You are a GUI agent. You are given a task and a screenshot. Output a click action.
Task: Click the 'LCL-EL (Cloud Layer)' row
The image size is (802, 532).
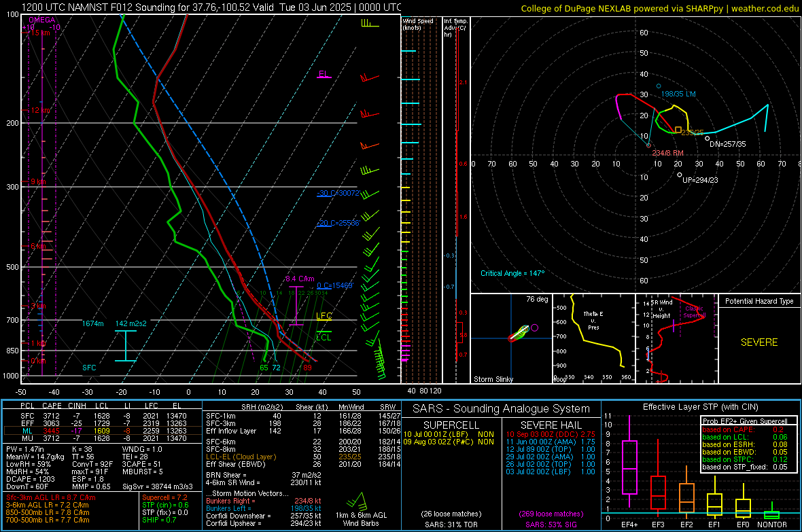pos(303,457)
